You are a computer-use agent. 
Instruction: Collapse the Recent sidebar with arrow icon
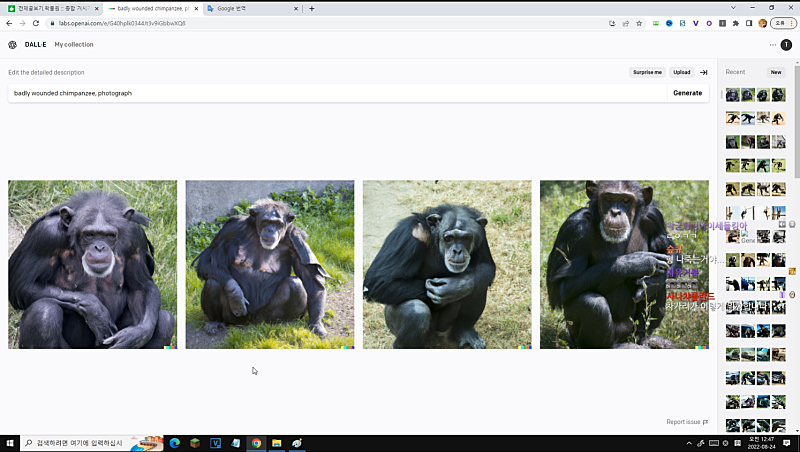click(703, 72)
